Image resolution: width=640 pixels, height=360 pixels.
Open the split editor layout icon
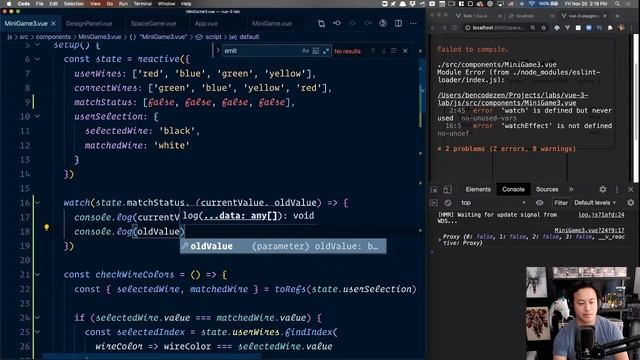click(398, 24)
